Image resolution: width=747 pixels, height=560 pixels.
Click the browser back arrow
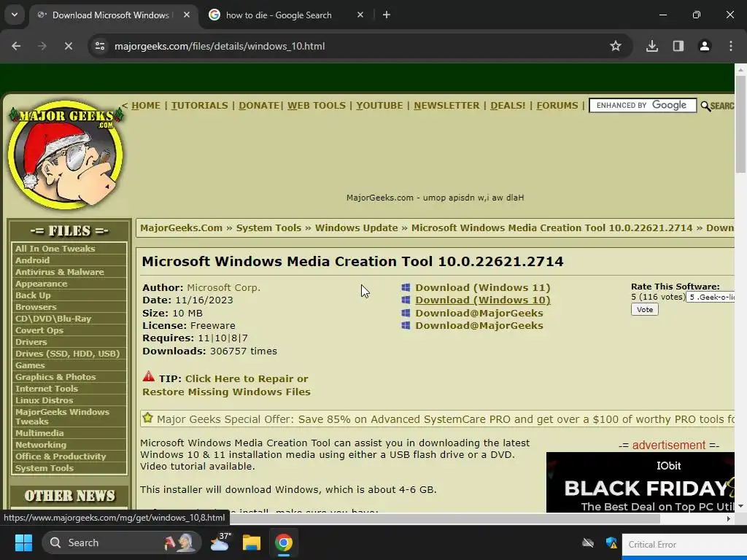coord(16,46)
